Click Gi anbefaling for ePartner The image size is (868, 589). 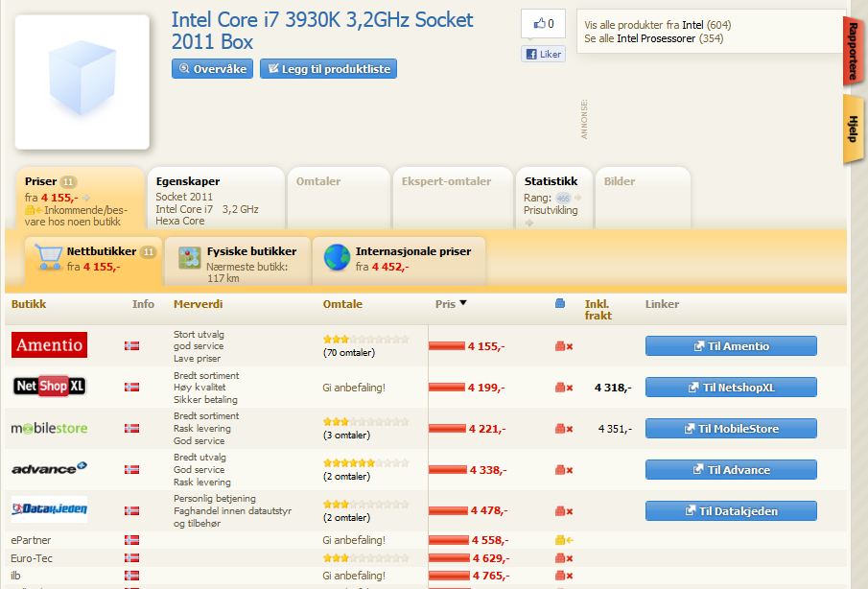tap(354, 540)
